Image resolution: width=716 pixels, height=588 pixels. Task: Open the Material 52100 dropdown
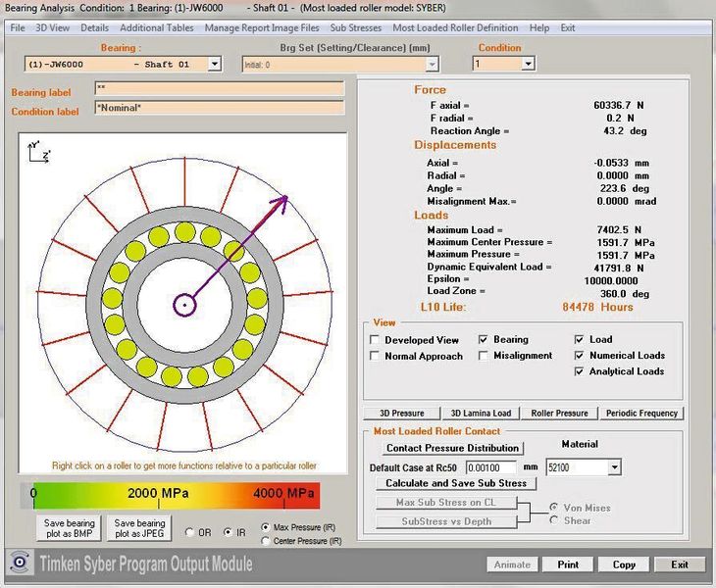614,467
